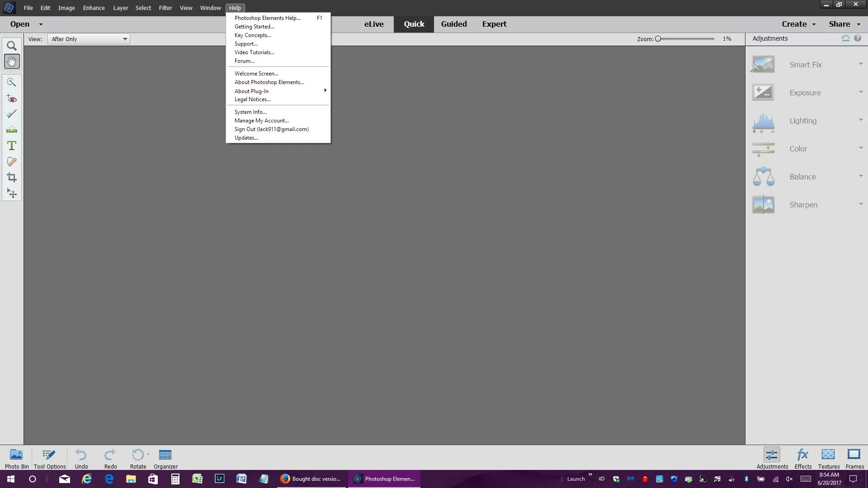Choose System Info from Help menu
This screenshot has height=488, width=868.
point(250,112)
